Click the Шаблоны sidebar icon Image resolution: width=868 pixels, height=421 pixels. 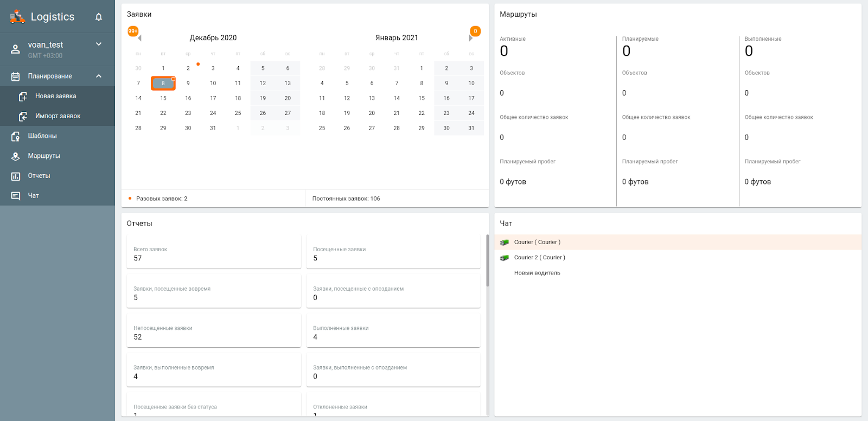coord(16,136)
